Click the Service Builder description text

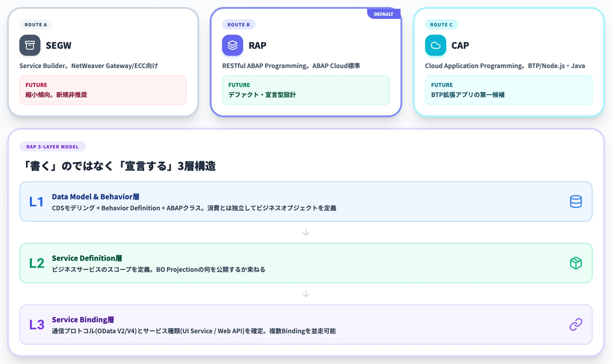pos(89,66)
